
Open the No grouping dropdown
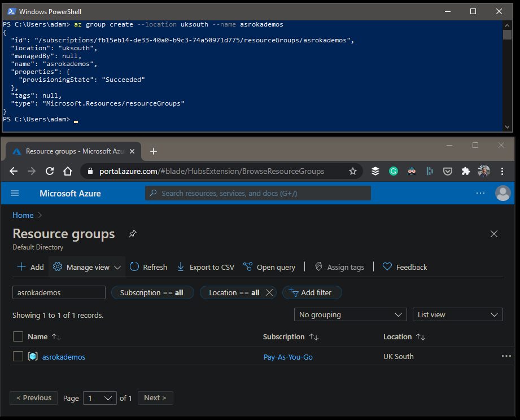[350, 314]
